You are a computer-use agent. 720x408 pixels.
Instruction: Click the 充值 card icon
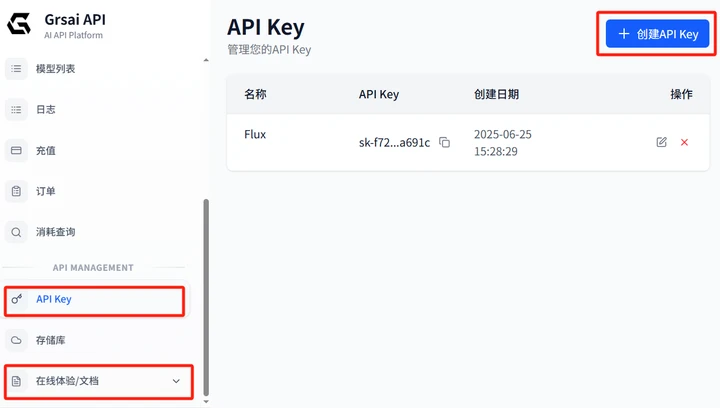16,151
